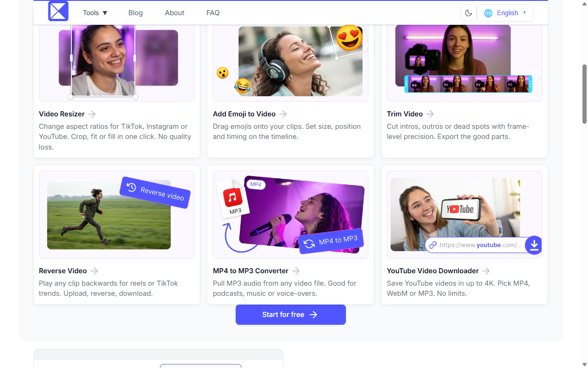Open the English language dropdown
Image resolution: width=588 pixels, height=368 pixels.
point(505,13)
